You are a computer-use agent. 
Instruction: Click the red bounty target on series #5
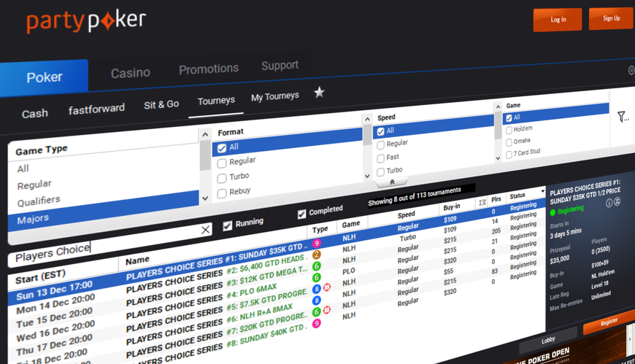click(327, 287)
